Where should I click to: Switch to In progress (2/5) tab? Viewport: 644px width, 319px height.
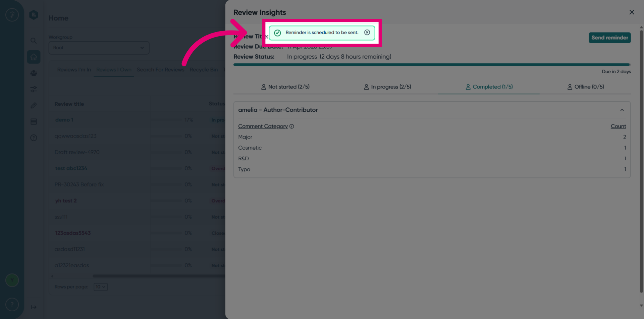point(387,87)
